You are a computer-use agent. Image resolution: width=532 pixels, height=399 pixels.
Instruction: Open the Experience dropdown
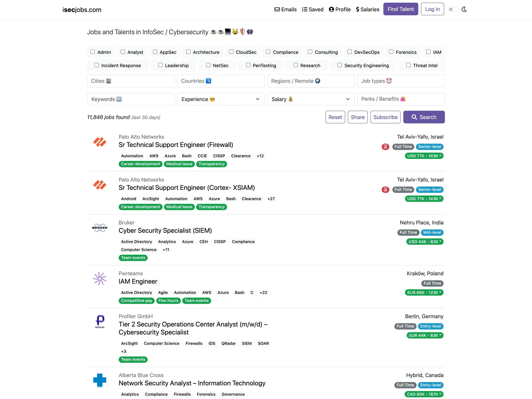tap(221, 99)
